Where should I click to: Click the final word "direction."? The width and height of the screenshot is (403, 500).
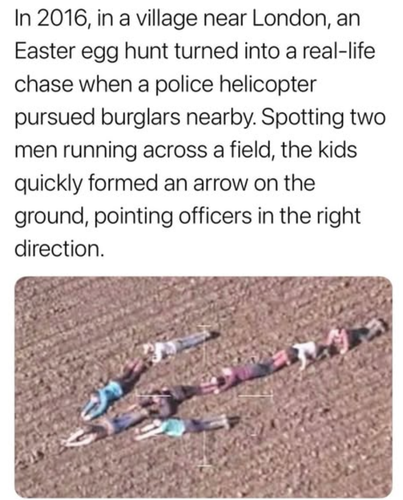tap(59, 249)
